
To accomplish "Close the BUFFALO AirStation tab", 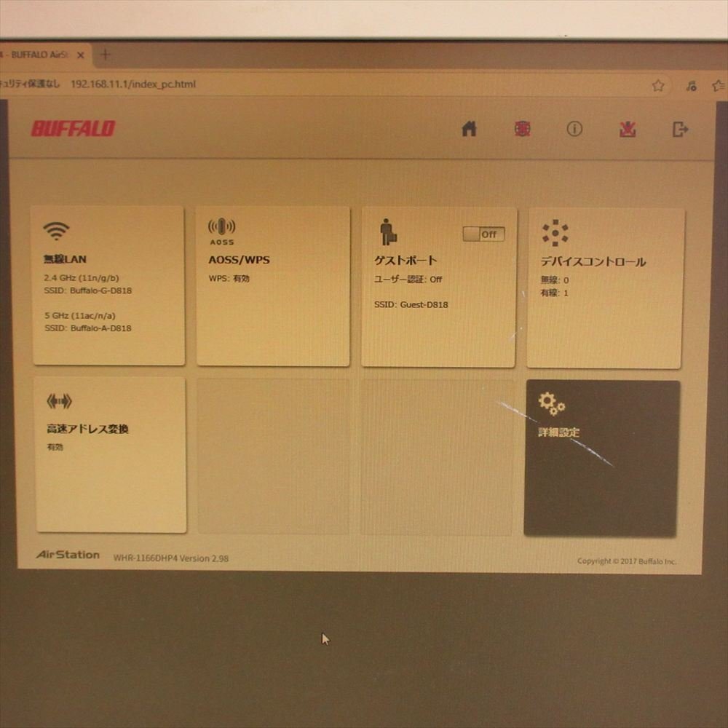I will click(81, 55).
